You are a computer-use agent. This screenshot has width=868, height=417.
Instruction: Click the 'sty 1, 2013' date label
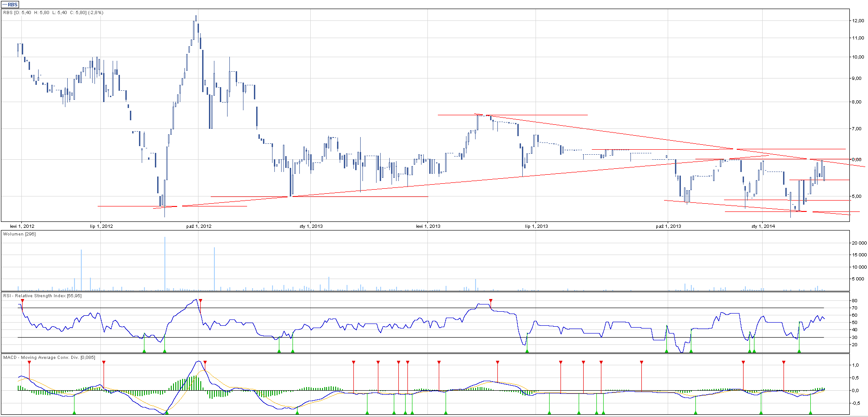pyautogui.click(x=311, y=226)
